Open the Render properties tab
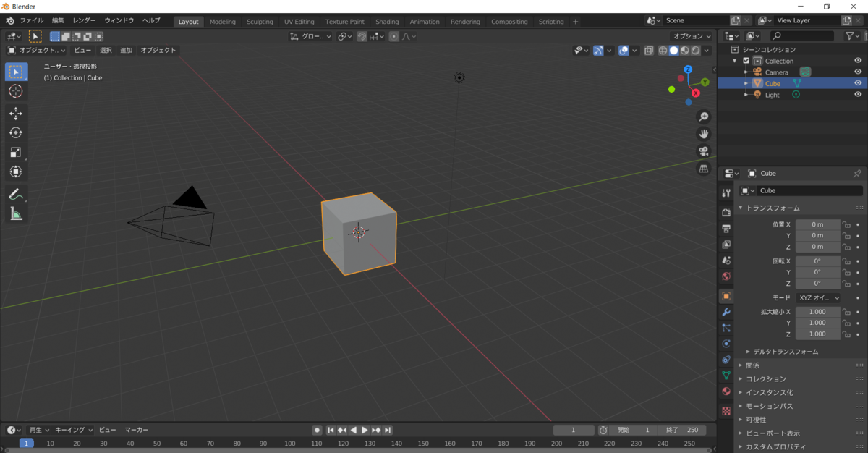 point(726,213)
